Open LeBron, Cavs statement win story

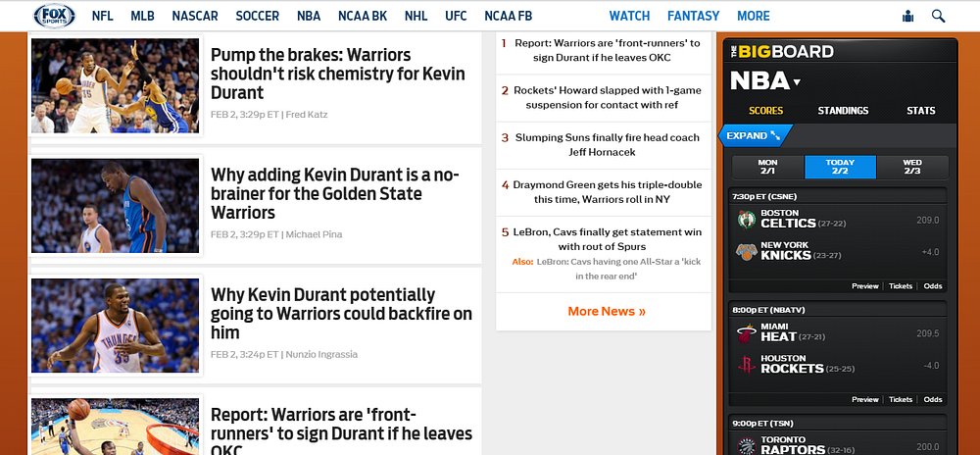pos(607,239)
